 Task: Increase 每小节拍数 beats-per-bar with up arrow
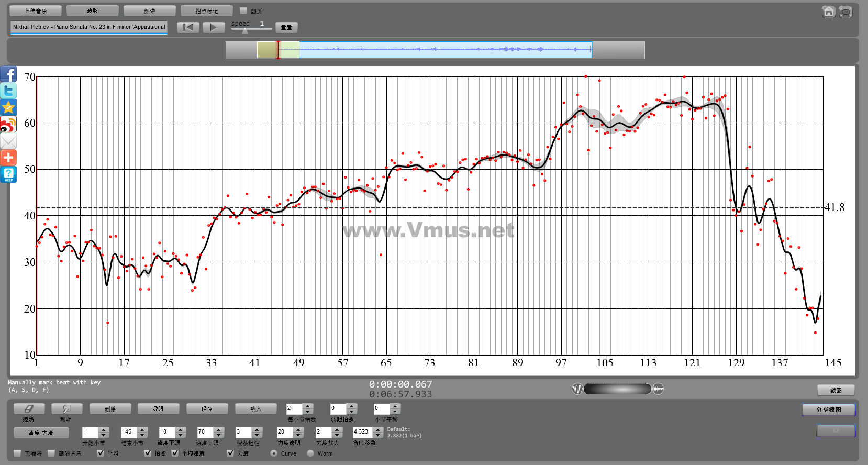tap(308, 406)
